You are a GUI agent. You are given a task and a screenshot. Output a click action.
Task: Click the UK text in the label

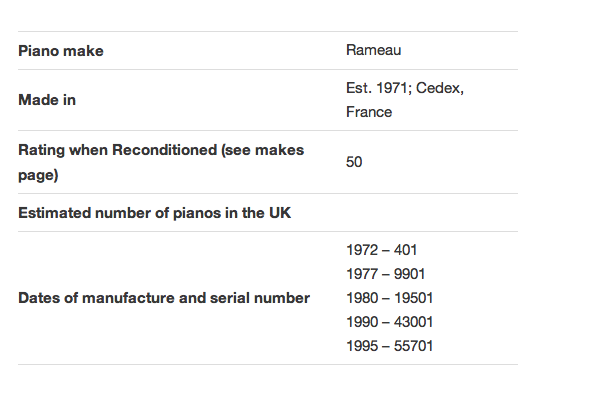(x=280, y=213)
